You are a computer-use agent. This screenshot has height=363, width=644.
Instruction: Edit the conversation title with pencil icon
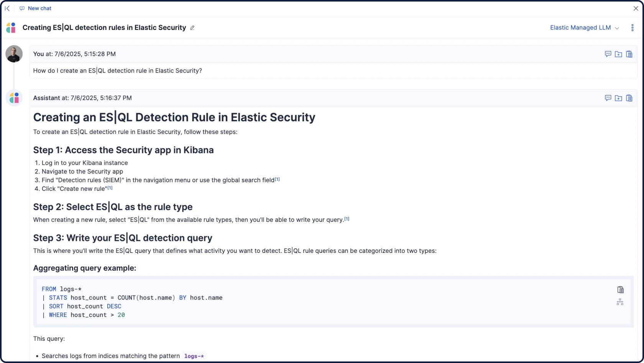pyautogui.click(x=192, y=28)
